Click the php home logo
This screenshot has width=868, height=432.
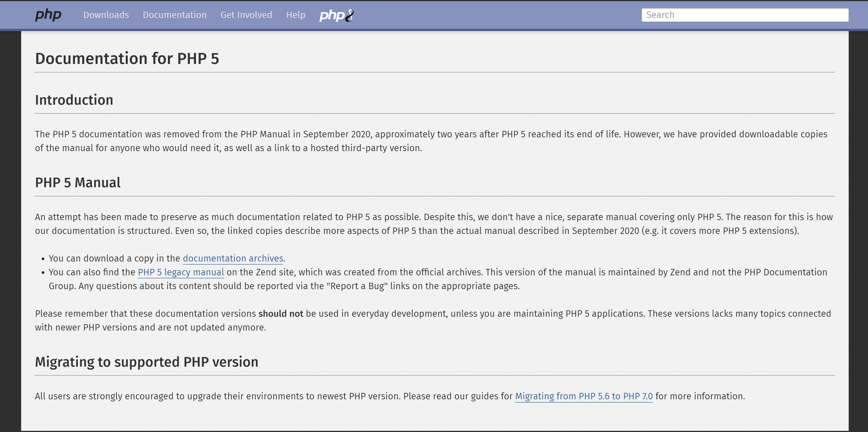tap(48, 15)
